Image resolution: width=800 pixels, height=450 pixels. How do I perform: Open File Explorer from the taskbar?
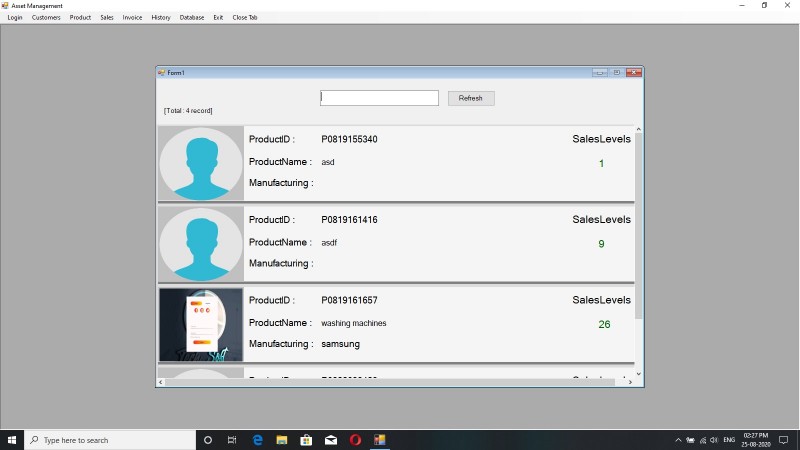[x=282, y=440]
